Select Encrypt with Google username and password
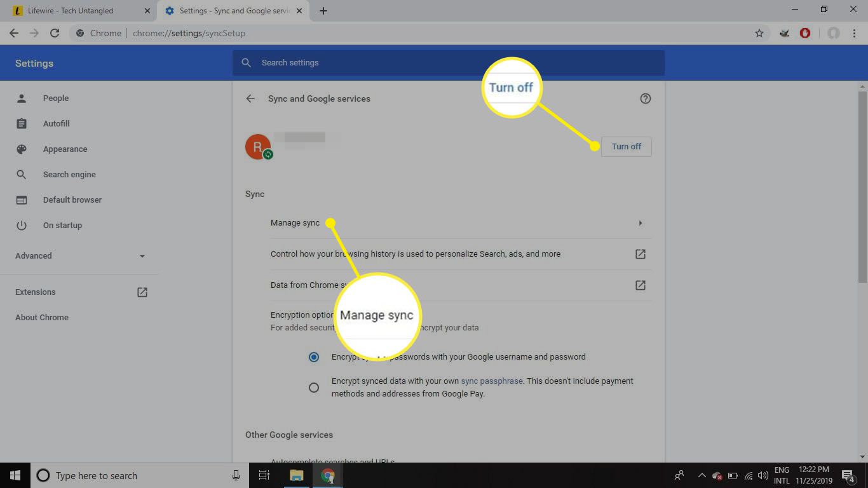Screen dimensions: 868x488 point(313,357)
